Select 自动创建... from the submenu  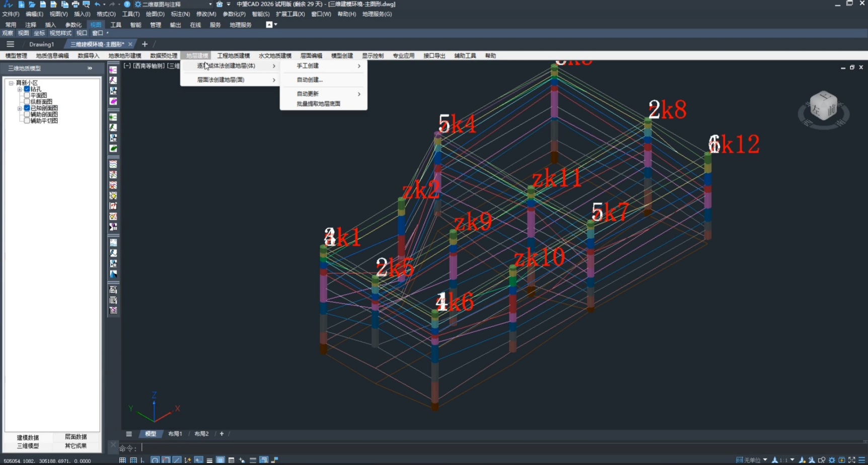tap(310, 80)
